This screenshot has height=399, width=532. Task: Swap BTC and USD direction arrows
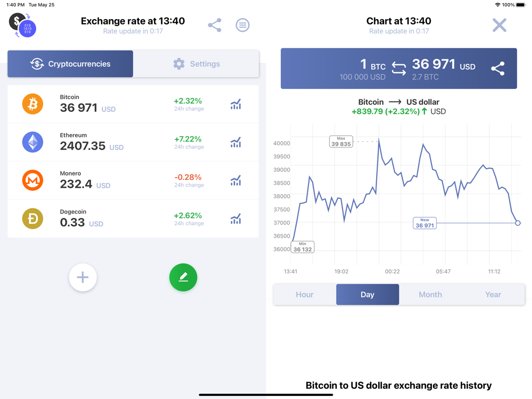398,68
